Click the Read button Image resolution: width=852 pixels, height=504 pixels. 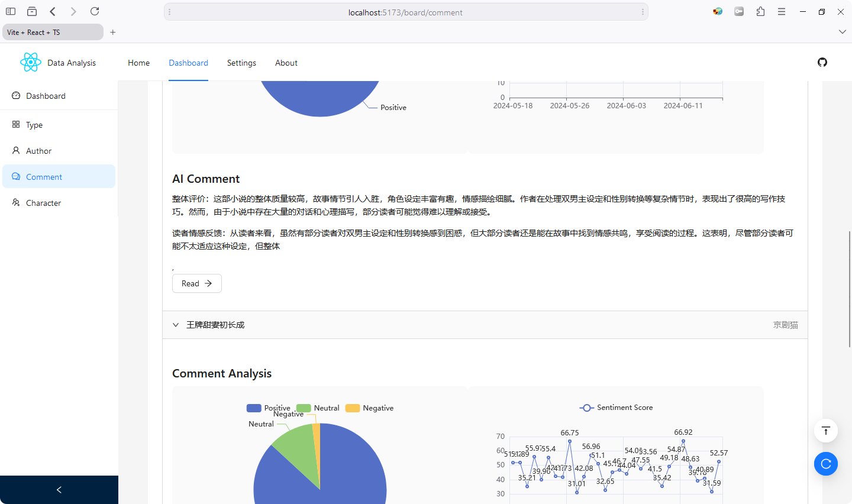(197, 283)
